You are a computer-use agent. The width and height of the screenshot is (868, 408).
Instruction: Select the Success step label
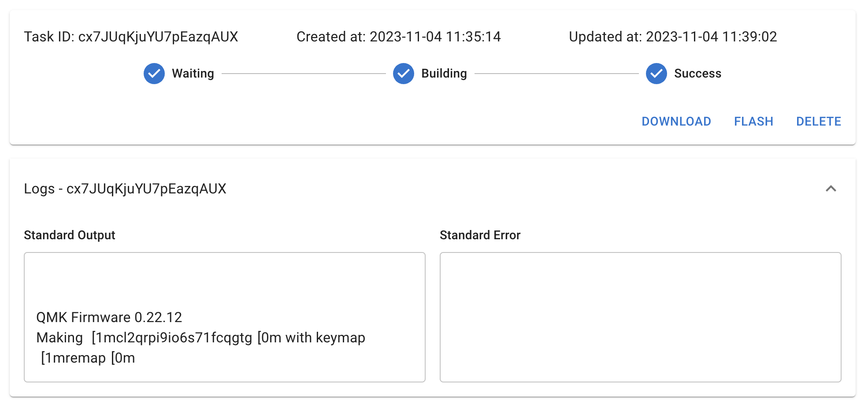tap(697, 74)
